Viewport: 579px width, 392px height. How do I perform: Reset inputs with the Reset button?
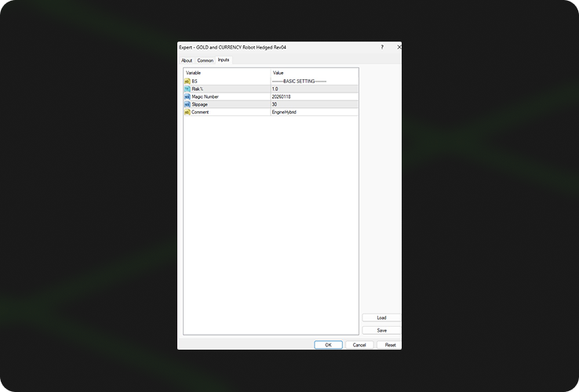[388, 345]
